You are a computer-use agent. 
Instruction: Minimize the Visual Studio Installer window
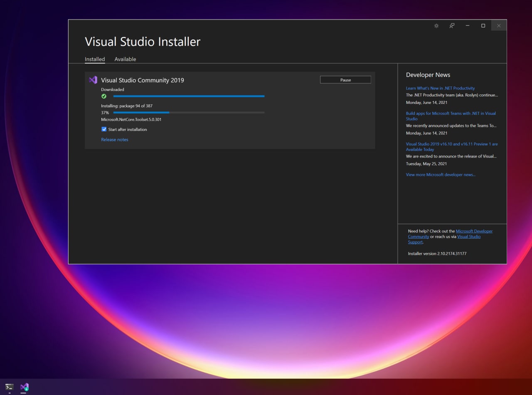tap(468, 26)
